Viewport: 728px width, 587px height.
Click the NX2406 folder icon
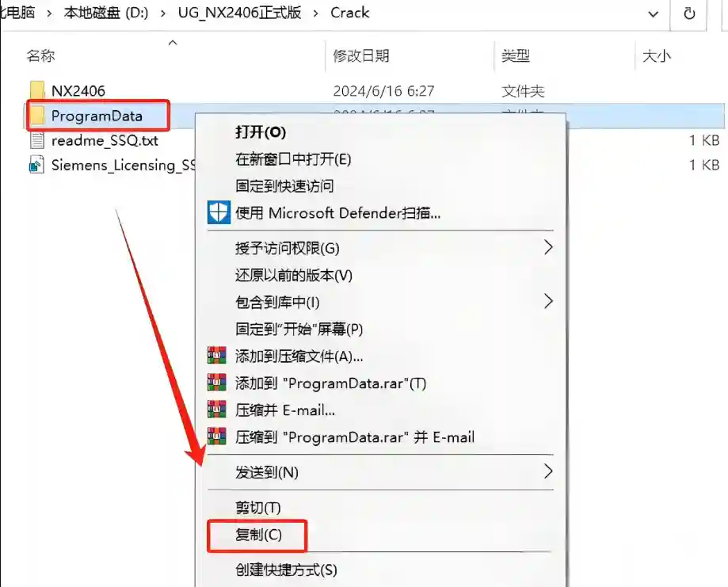pyautogui.click(x=36, y=90)
